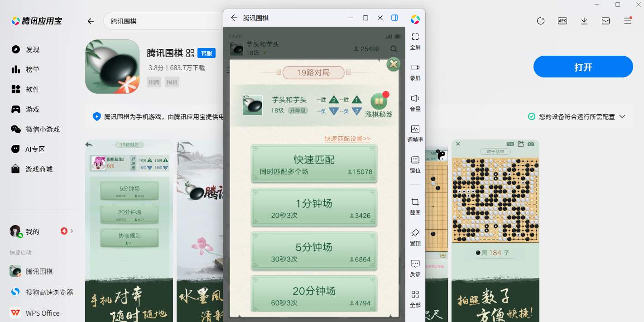The image size is (644, 322).
Task: Go back in Tencent App Store header
Action: [91, 21]
